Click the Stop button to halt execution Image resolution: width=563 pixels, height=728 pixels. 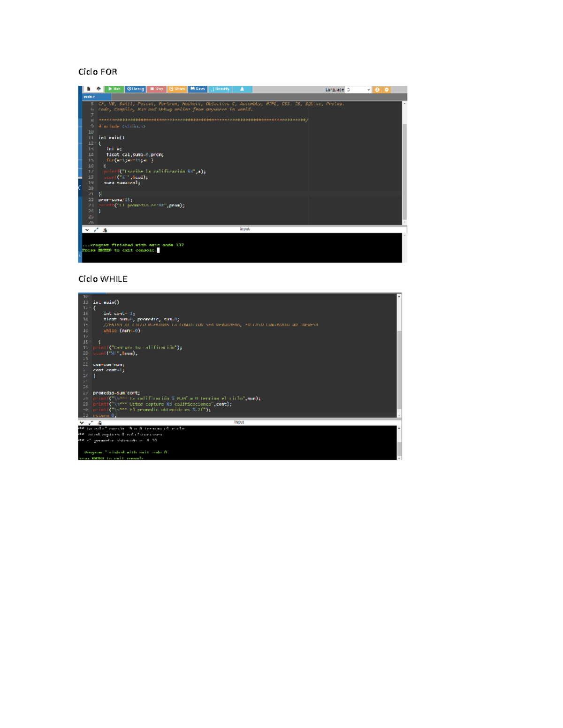(156, 89)
